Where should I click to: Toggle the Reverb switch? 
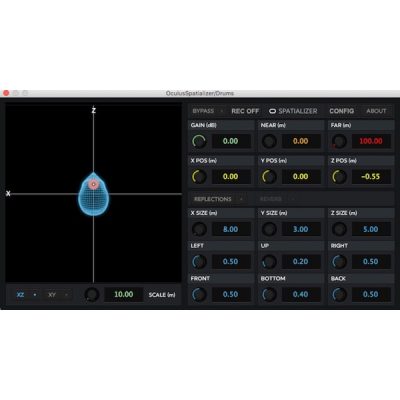tap(277, 199)
